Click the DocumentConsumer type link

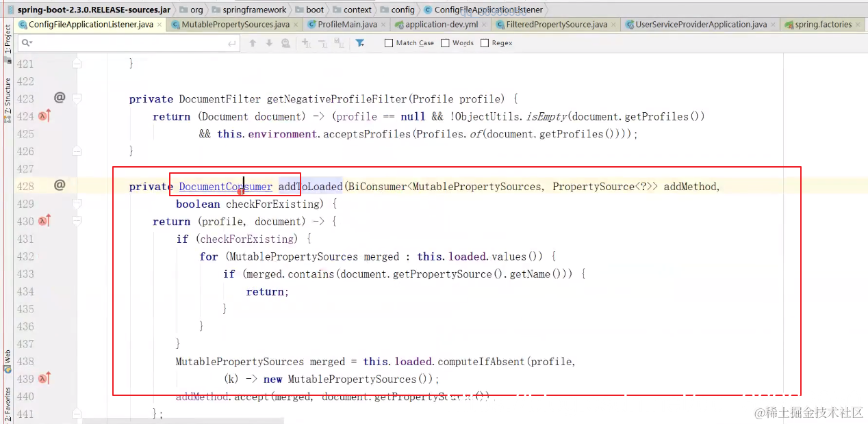[x=226, y=186]
